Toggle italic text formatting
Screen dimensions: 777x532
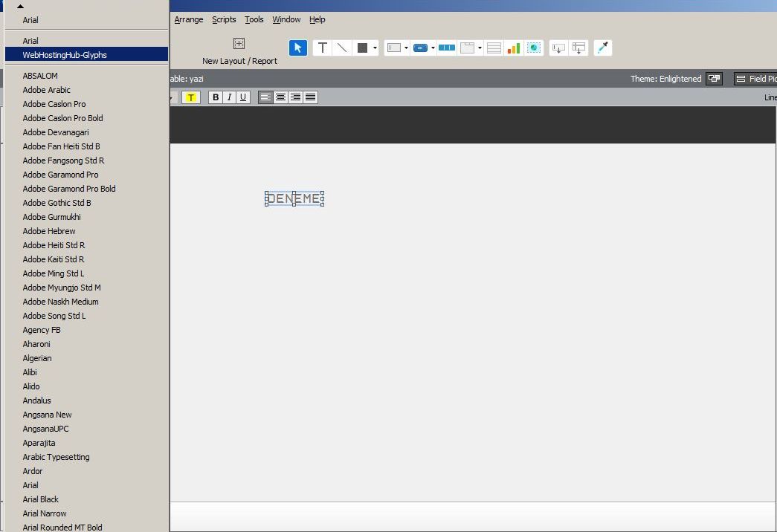(229, 97)
